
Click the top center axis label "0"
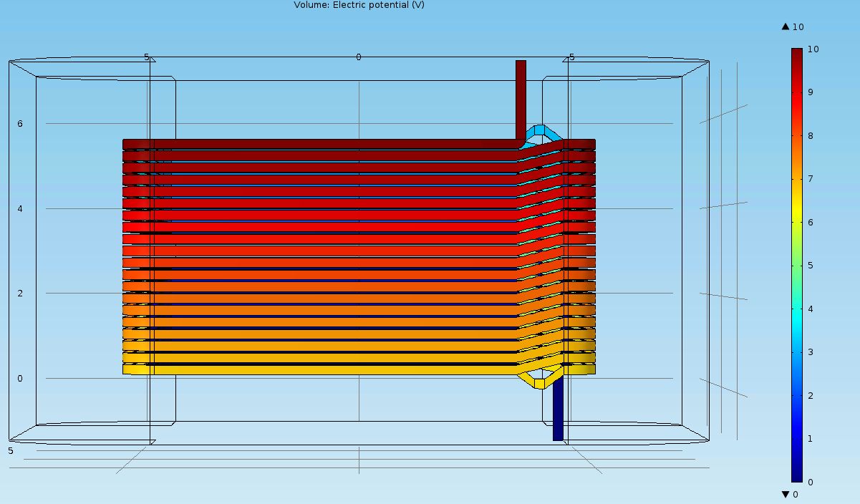tap(359, 57)
